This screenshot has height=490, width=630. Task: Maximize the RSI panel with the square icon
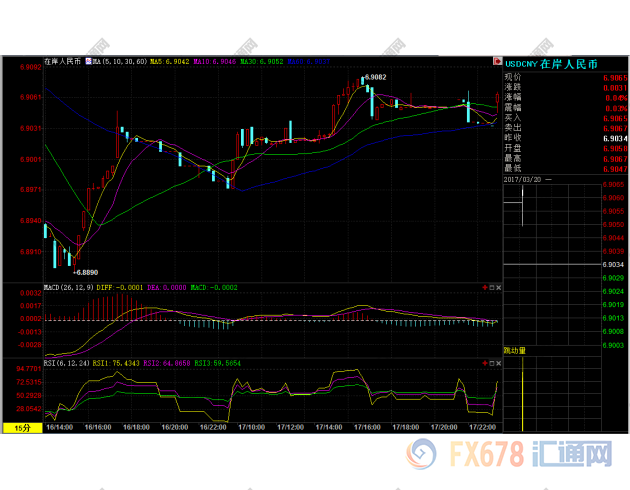(490, 362)
